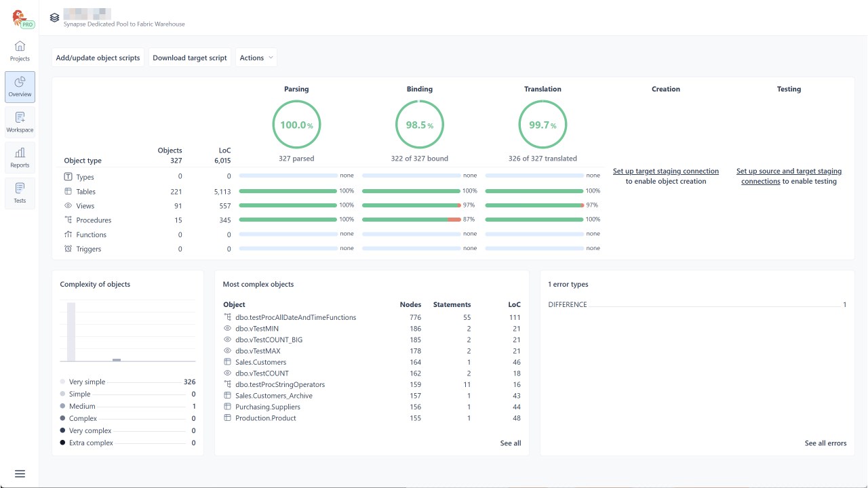Click the Testing column heading
The width and height of the screenshot is (868, 488).
[x=789, y=89]
